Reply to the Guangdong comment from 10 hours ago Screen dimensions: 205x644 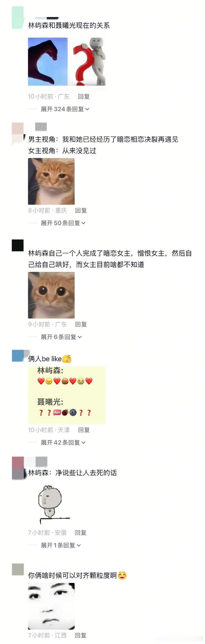pos(84,96)
